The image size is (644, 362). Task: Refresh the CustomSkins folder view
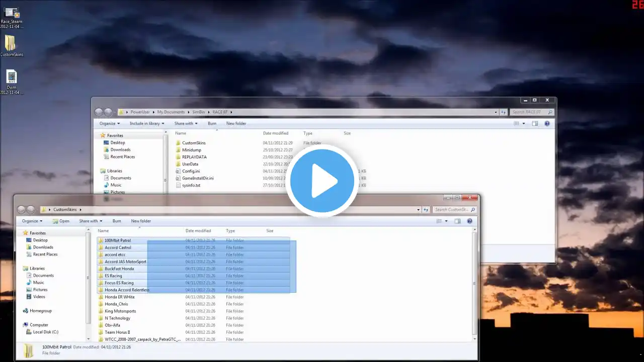(427, 210)
